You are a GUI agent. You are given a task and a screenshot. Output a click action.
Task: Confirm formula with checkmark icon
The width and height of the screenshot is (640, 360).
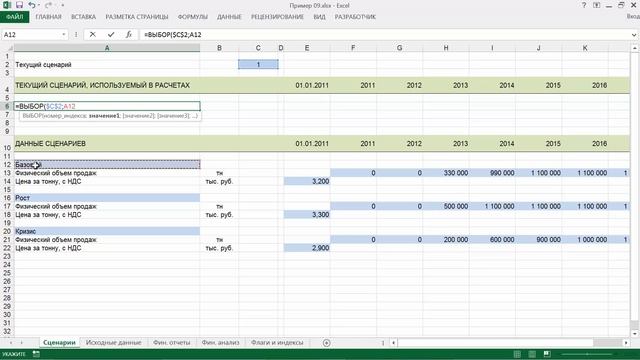point(111,35)
